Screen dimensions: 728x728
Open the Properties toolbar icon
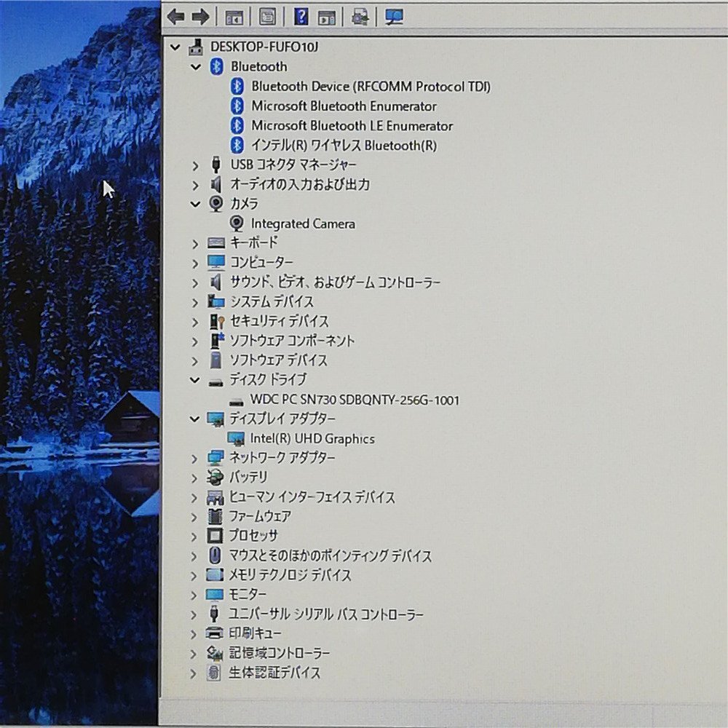pyautogui.click(x=267, y=17)
